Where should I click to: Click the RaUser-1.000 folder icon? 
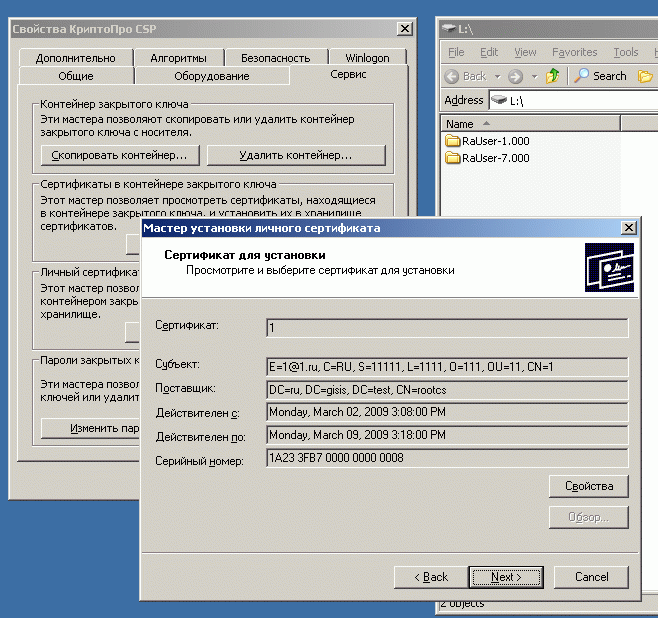[x=452, y=141]
